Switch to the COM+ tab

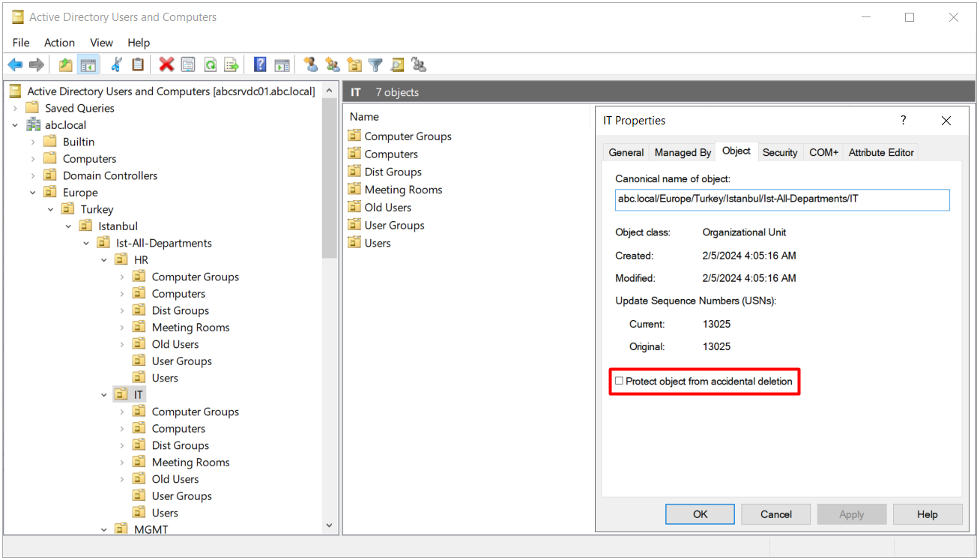(823, 152)
